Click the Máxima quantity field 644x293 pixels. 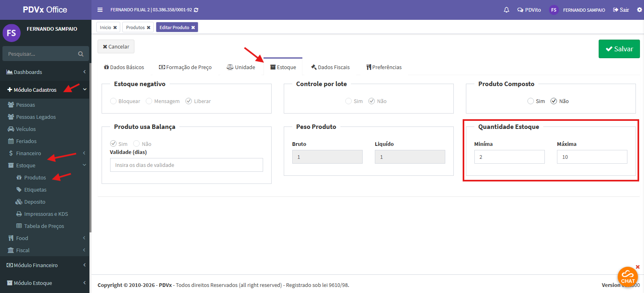click(592, 157)
